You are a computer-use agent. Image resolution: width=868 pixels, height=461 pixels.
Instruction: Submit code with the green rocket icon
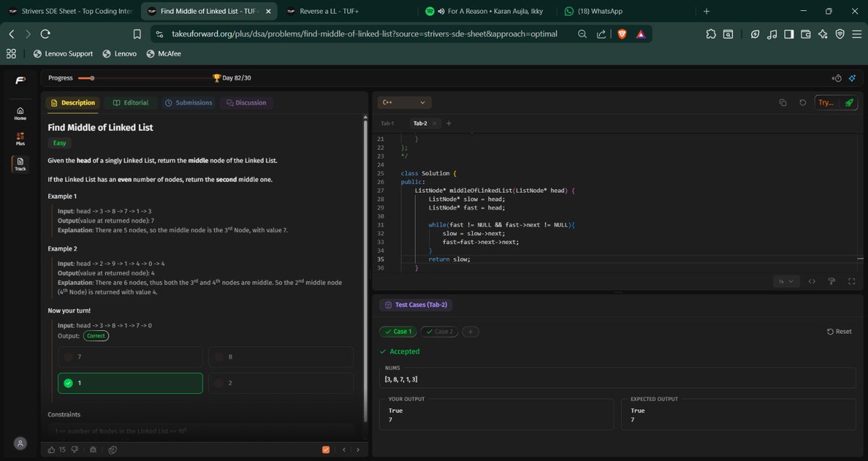click(x=849, y=103)
